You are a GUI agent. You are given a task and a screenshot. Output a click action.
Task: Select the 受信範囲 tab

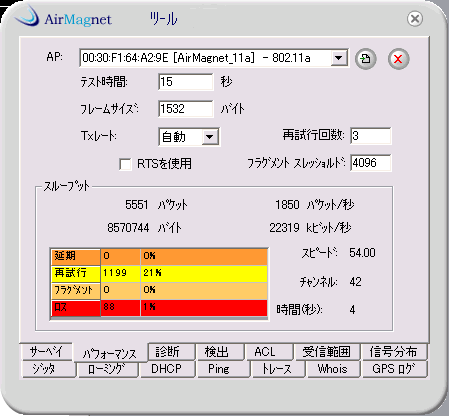[327, 352]
